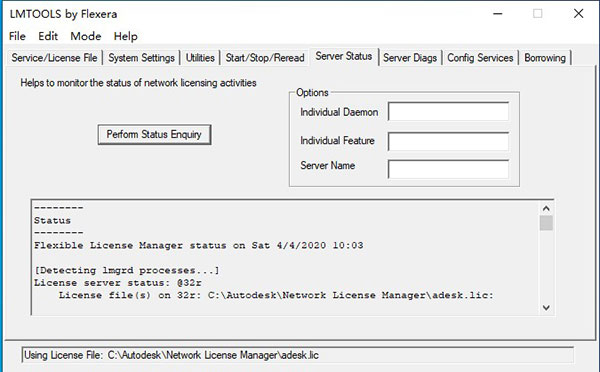600x372 pixels.
Task: Click the status output scroll down arrow
Action: click(x=546, y=308)
